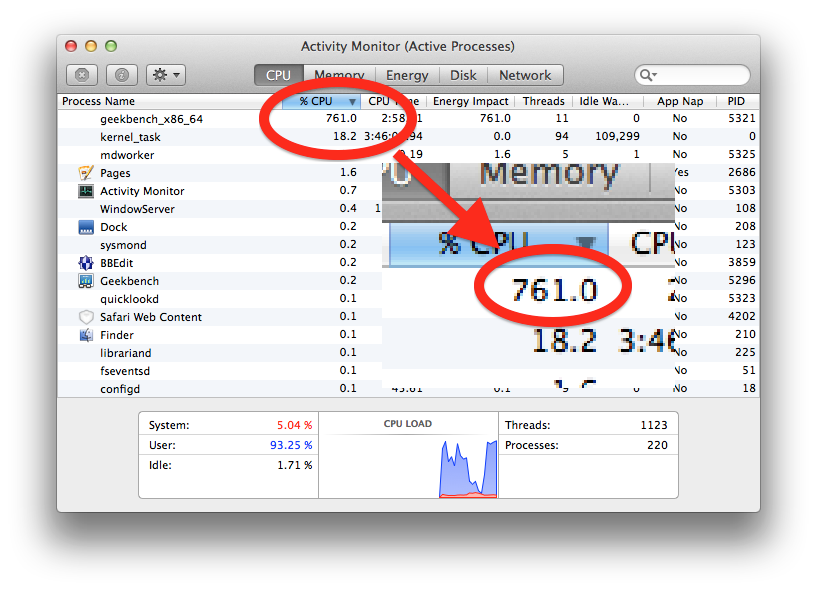Switch to the Energy tab
Screen dimensions: 817x591
[x=407, y=75]
